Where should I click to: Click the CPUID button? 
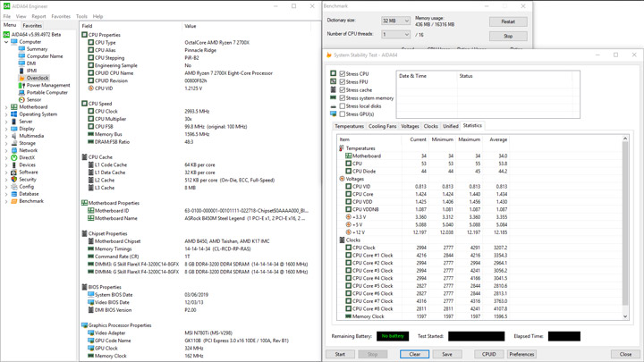[x=488, y=354]
